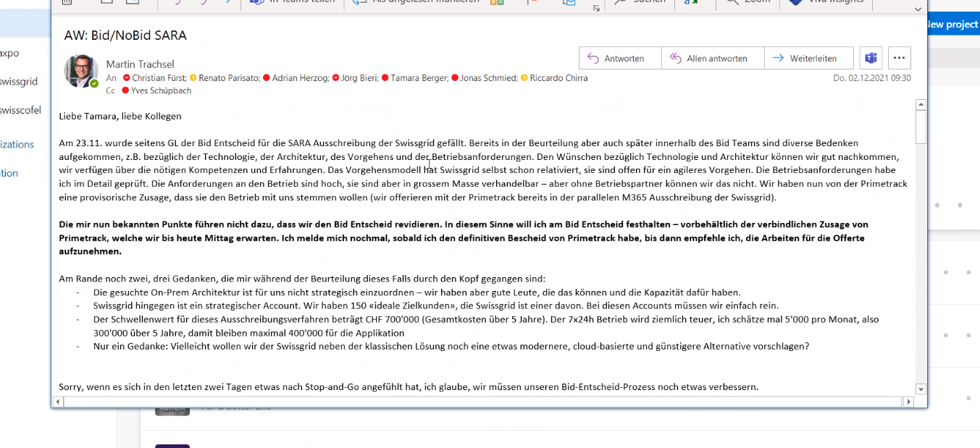The image size is (980, 448).
Task: Select recipient Christian Fürst
Action: pos(159,78)
